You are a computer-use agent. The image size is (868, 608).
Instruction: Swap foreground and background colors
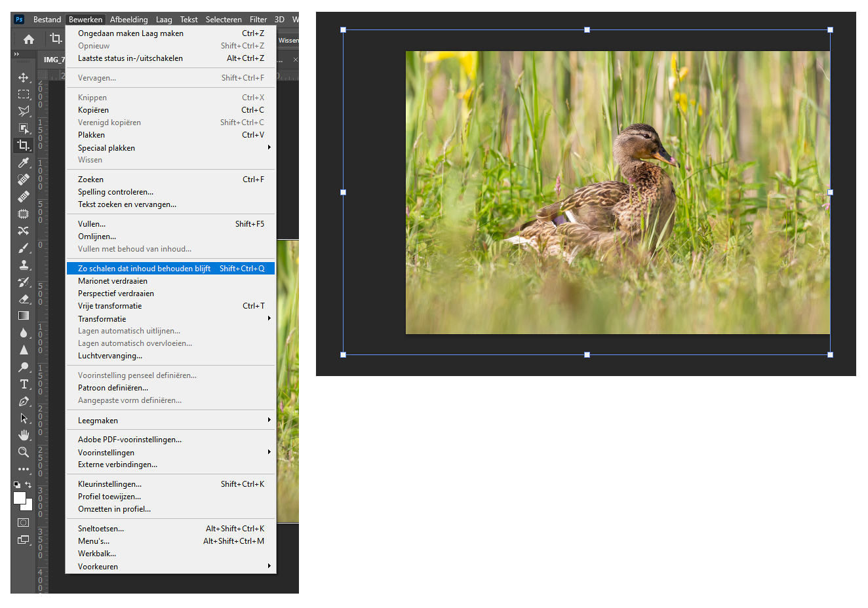(x=28, y=485)
